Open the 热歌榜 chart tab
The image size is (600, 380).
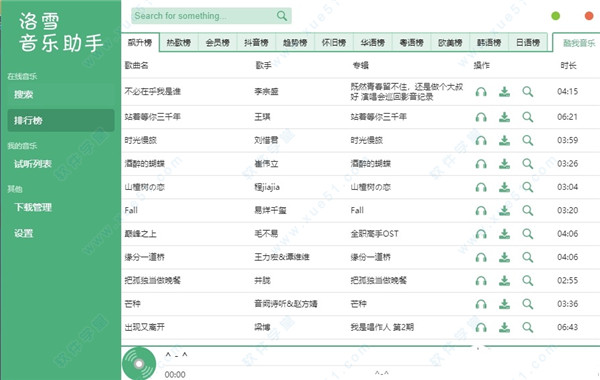[179, 42]
